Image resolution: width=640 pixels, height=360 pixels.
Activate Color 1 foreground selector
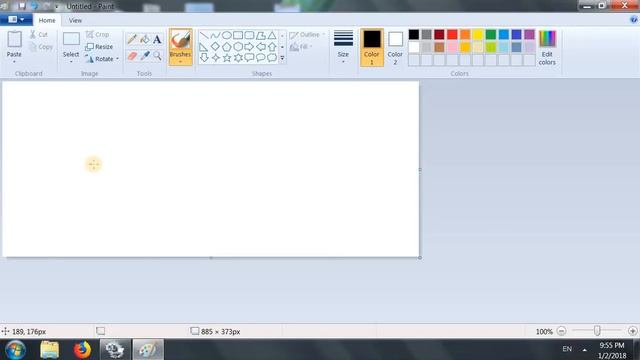372,47
